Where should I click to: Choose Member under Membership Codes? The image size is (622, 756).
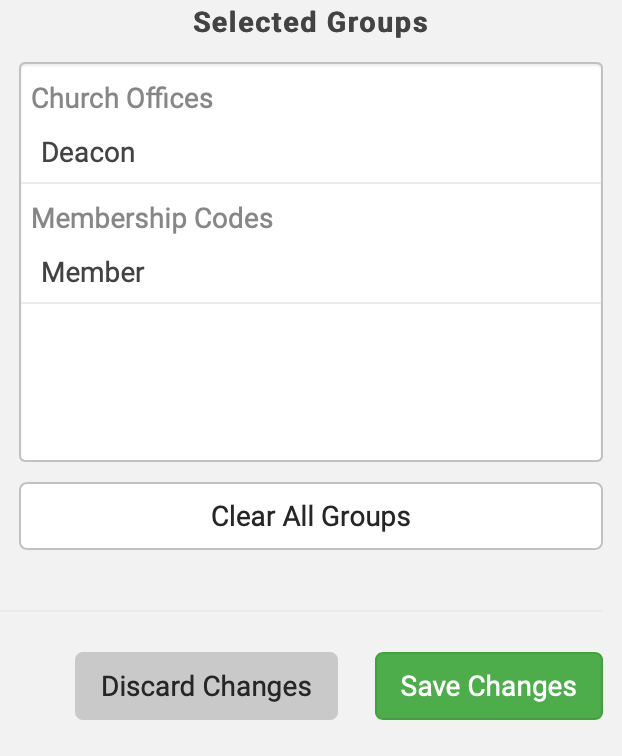tap(93, 272)
